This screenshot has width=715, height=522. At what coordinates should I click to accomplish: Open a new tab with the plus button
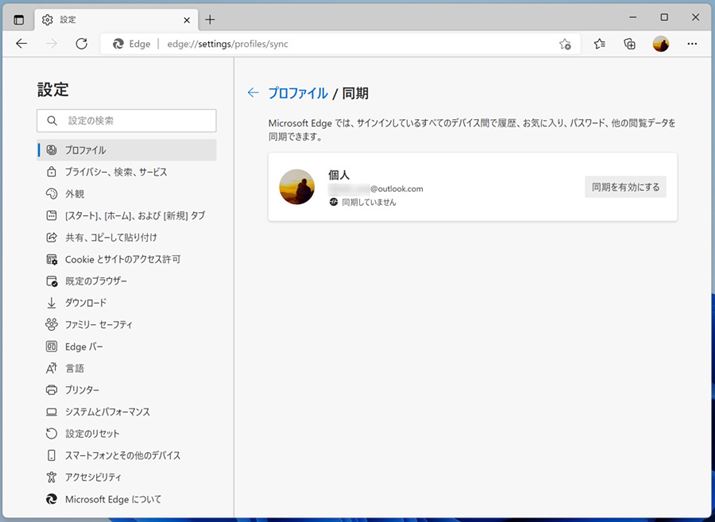click(x=210, y=19)
